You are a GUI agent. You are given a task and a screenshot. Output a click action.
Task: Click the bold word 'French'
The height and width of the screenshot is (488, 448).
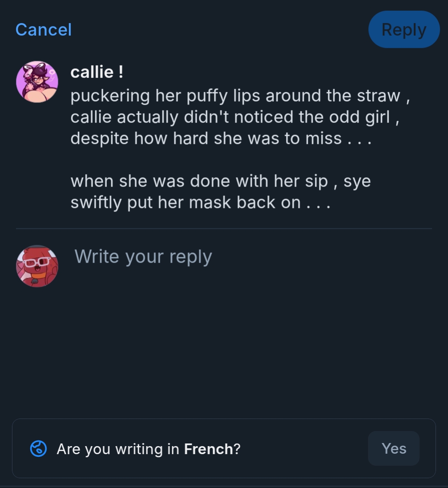208,449
